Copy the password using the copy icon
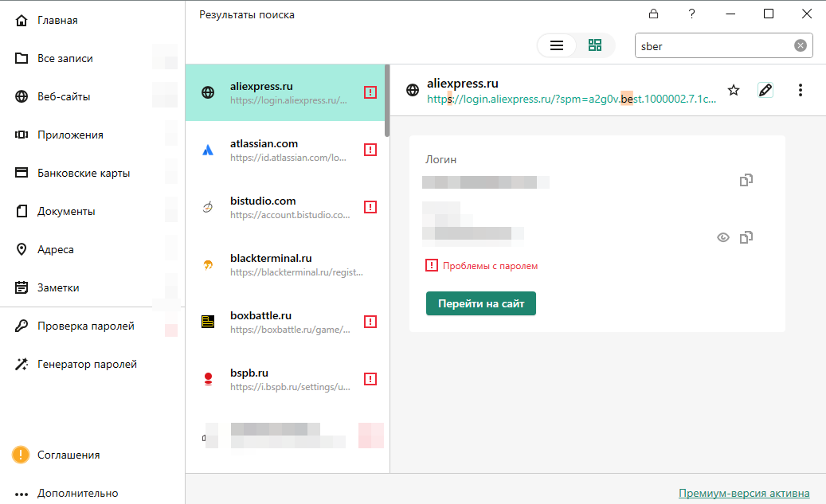Viewport: 826px width, 504px height. point(746,237)
